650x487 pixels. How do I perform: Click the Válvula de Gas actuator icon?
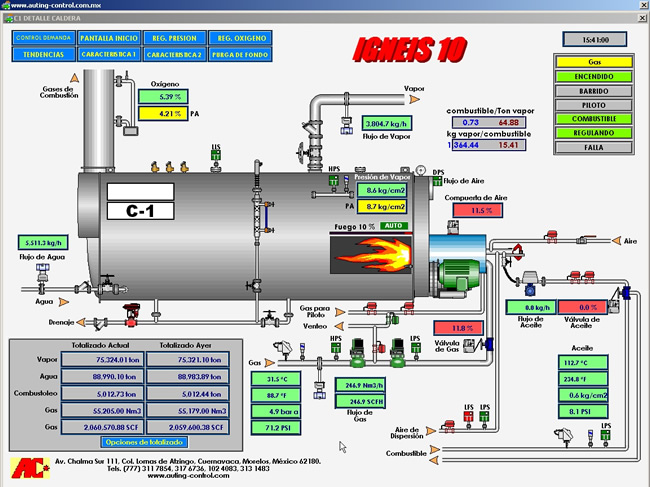coord(470,346)
